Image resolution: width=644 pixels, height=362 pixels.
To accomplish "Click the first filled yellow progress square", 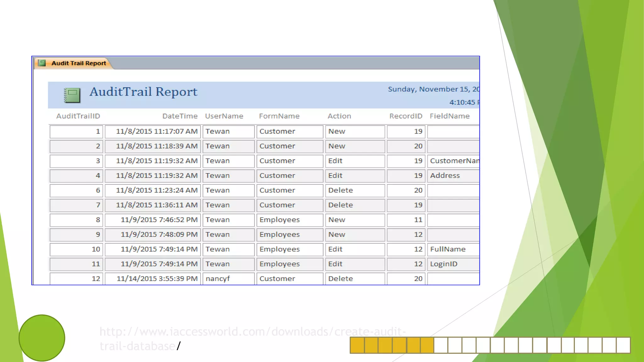I will tap(357, 345).
